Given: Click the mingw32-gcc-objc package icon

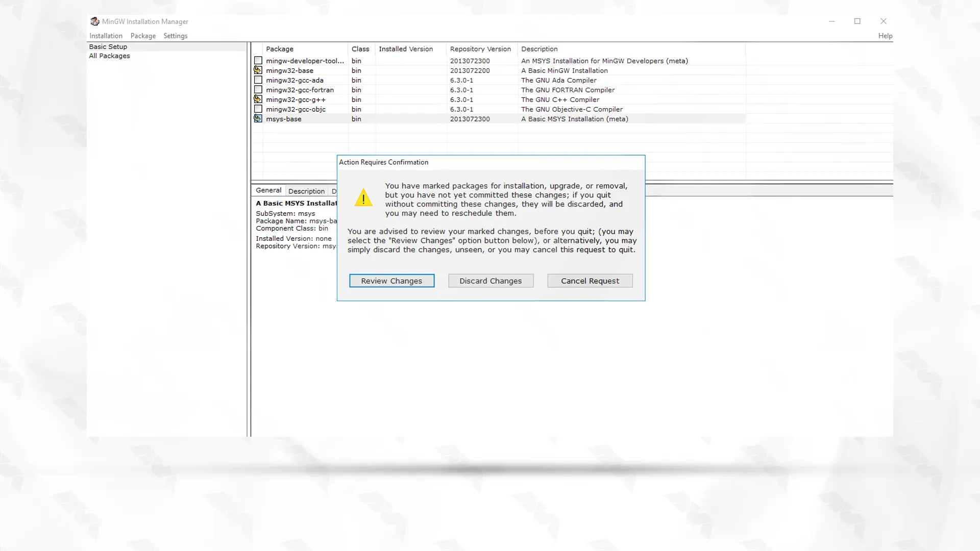Looking at the screenshot, I should click(x=258, y=109).
